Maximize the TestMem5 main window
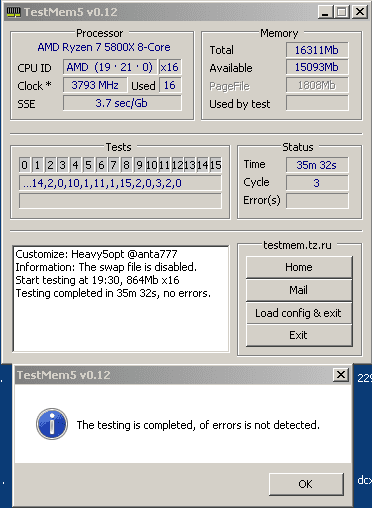The height and width of the screenshot is (508, 372). click(x=342, y=12)
